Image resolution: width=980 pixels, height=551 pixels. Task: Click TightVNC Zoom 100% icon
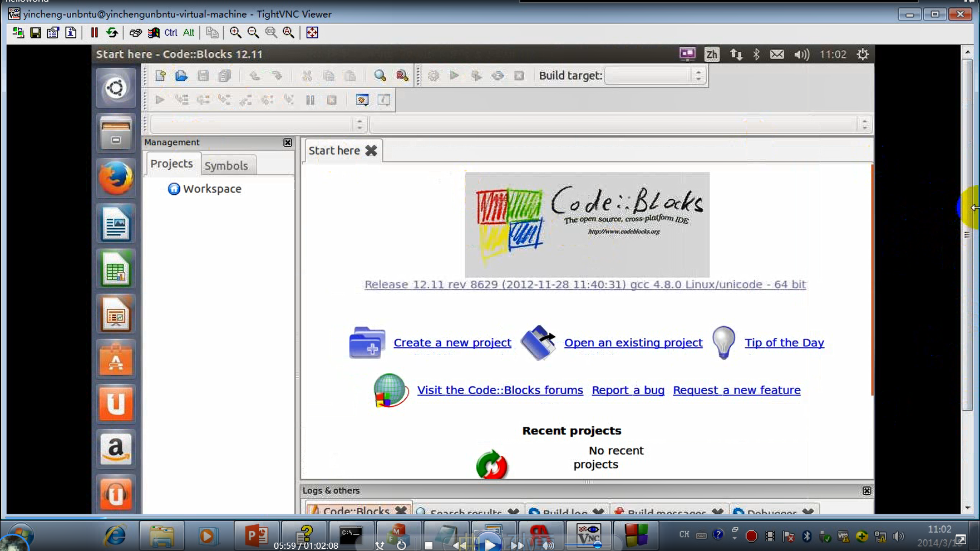(x=271, y=33)
